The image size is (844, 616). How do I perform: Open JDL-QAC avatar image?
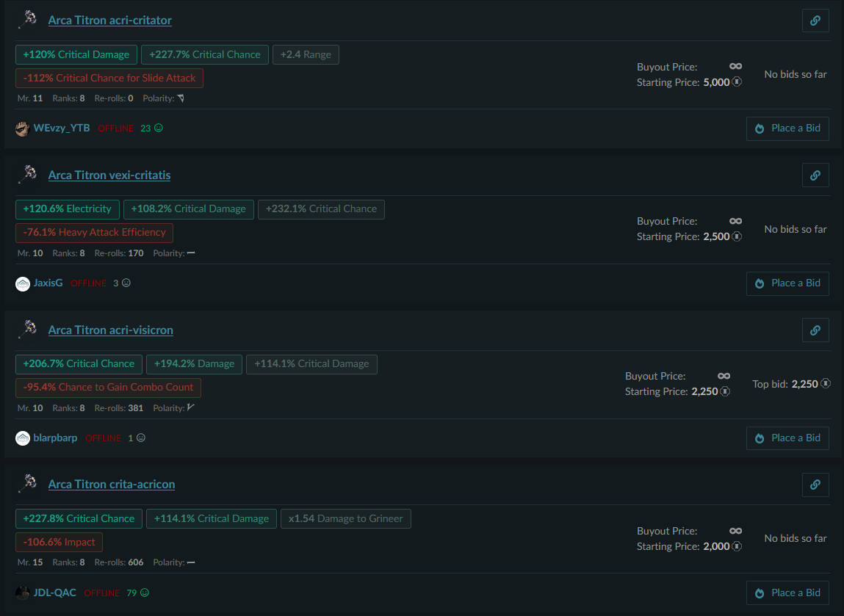coord(22,593)
